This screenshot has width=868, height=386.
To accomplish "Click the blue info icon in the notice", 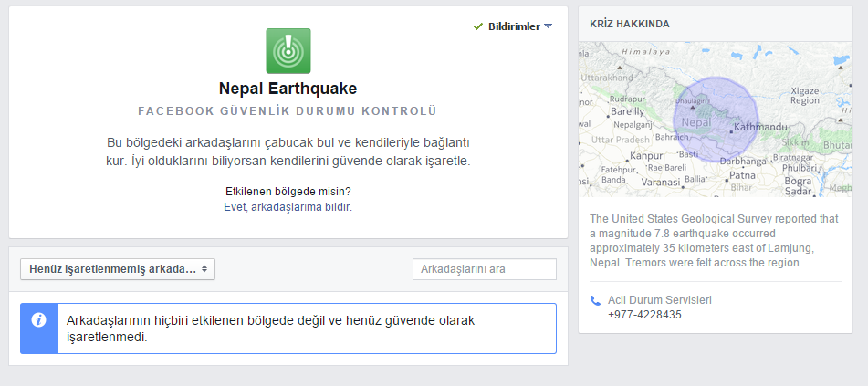I will (x=38, y=320).
